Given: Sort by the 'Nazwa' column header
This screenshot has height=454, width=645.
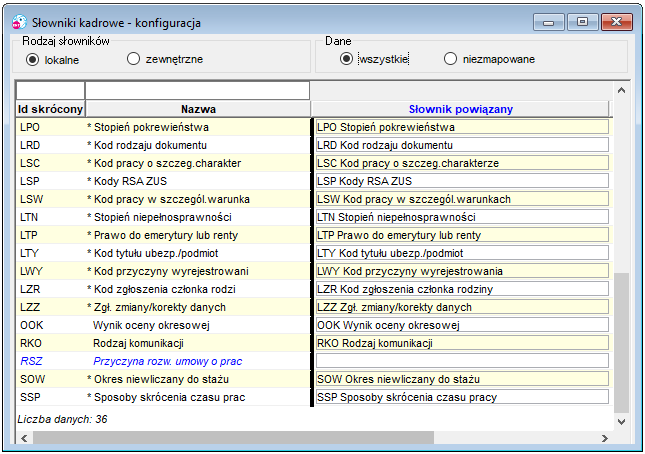Looking at the screenshot, I should 198,109.
